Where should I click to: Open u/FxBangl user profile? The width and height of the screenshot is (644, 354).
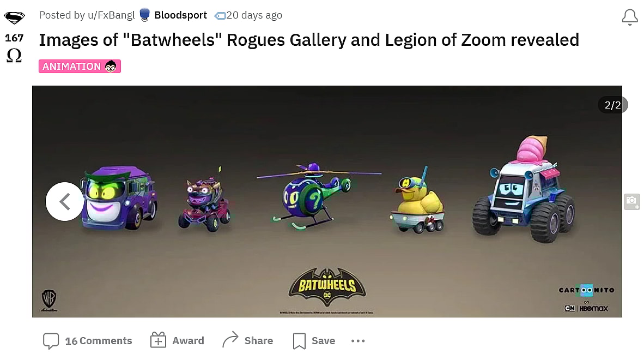point(111,15)
